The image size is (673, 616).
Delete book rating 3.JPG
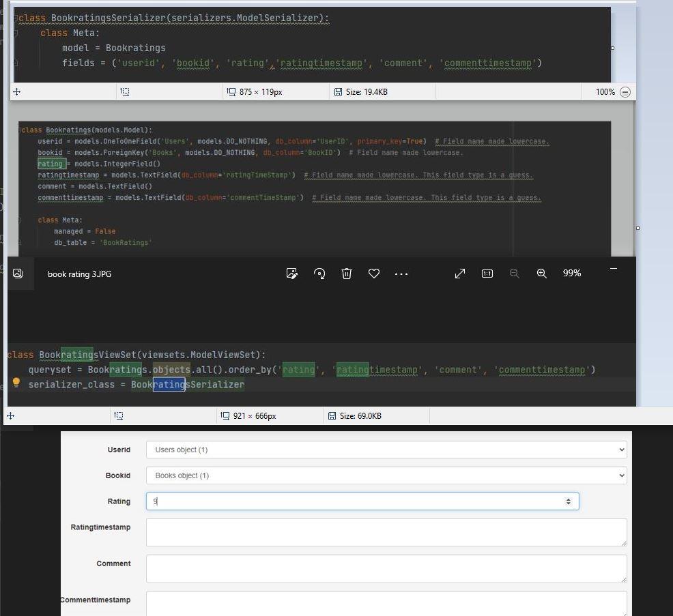(x=347, y=274)
